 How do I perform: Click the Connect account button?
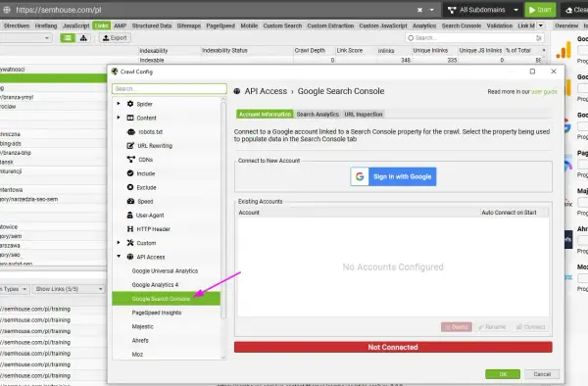(x=530, y=327)
